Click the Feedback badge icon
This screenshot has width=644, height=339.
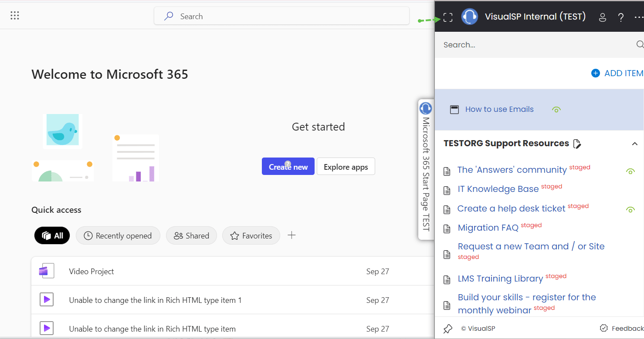coord(604,328)
